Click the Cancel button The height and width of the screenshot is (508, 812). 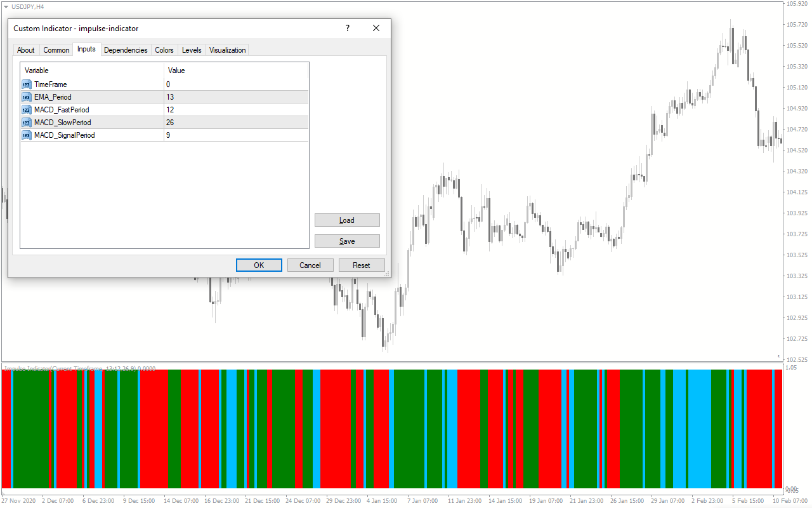[x=310, y=265]
